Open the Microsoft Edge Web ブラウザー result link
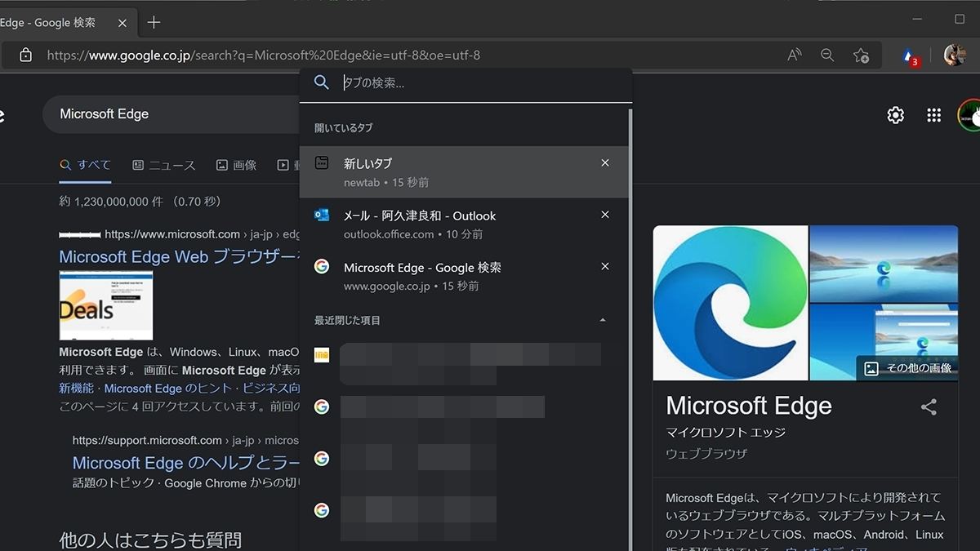This screenshot has width=980, height=551. click(x=179, y=256)
